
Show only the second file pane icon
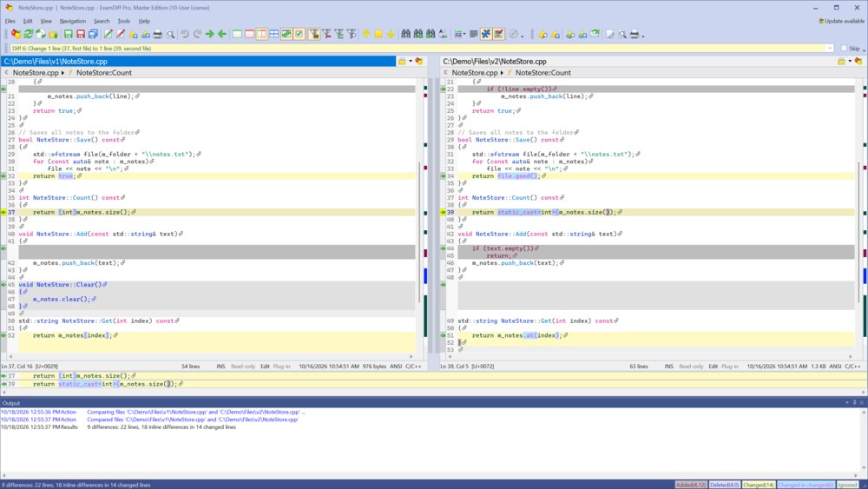coord(249,35)
